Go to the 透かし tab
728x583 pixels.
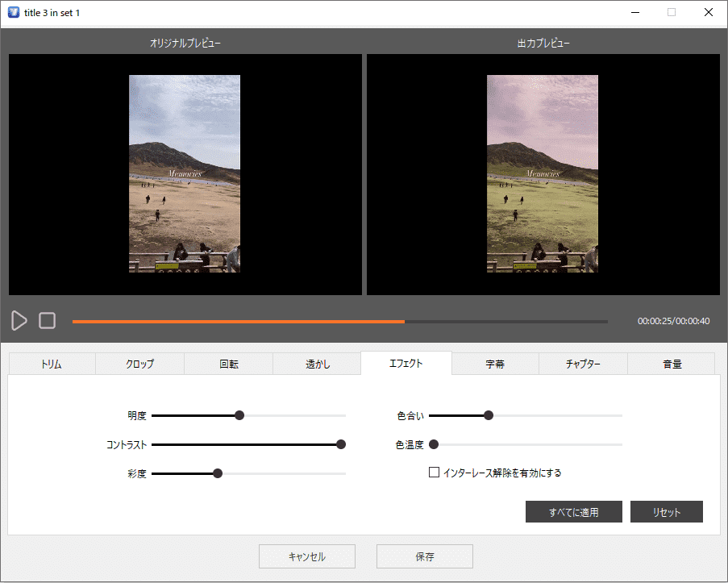(318, 364)
